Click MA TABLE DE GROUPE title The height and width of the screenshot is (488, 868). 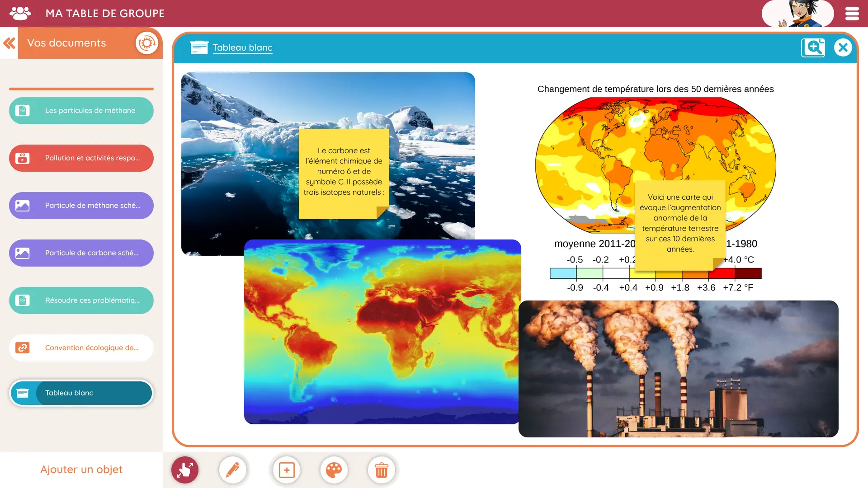point(104,13)
